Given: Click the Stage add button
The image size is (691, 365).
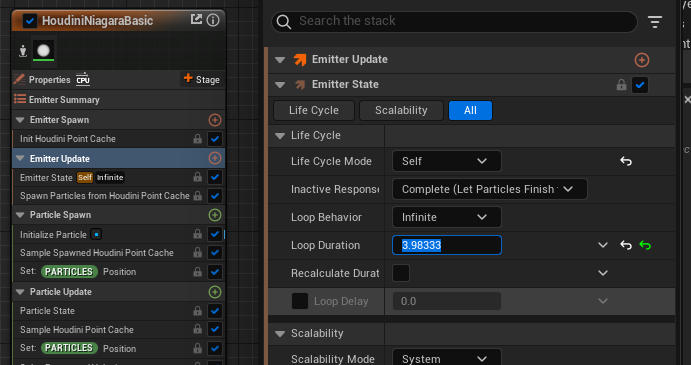Looking at the screenshot, I should click(202, 79).
